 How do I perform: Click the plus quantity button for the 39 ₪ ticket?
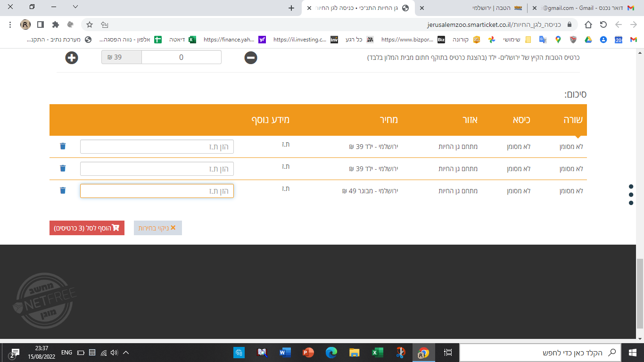click(72, 58)
